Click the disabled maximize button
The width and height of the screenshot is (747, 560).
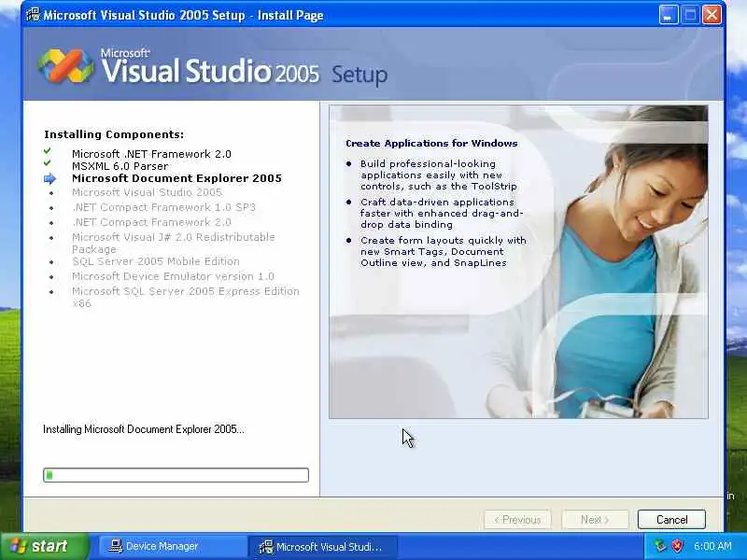(690, 15)
